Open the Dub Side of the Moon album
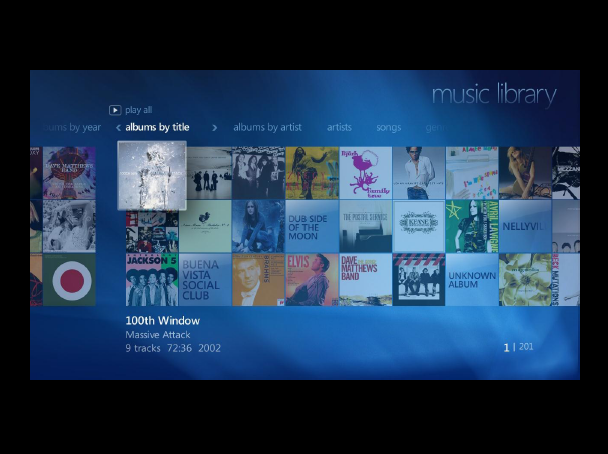Image resolution: width=608 pixels, height=454 pixels. coord(312,226)
